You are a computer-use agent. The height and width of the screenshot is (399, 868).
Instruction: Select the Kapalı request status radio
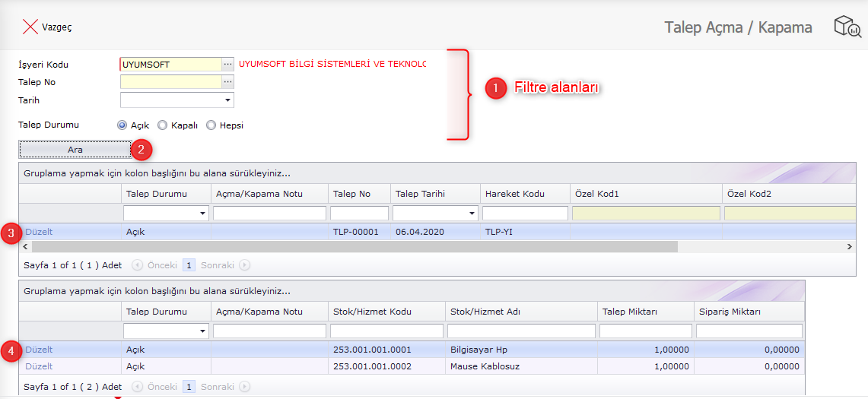click(x=162, y=125)
